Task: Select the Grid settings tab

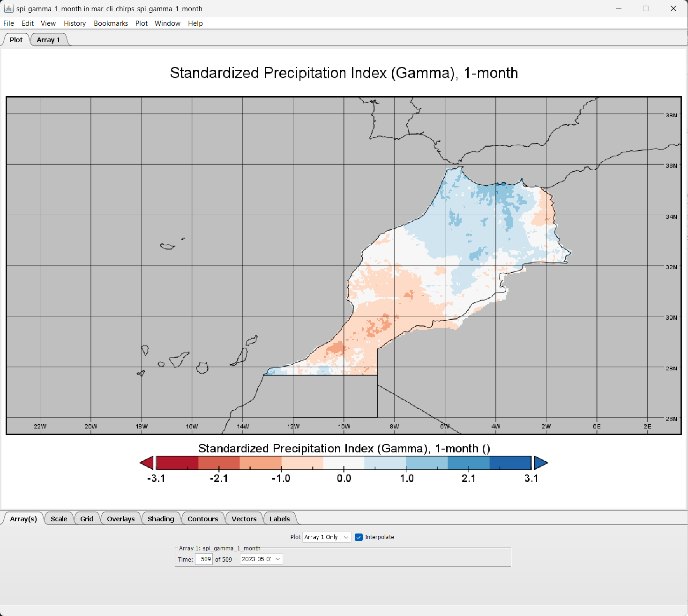Action: [87, 519]
